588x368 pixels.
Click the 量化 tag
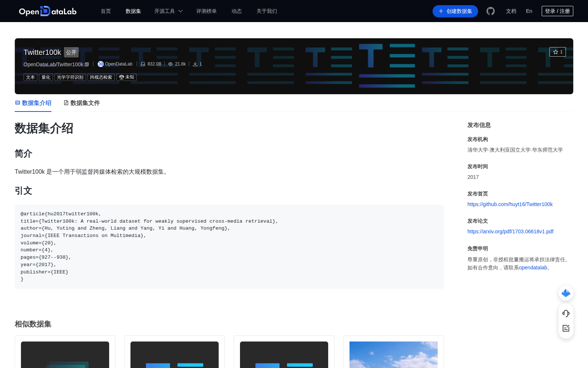click(46, 77)
